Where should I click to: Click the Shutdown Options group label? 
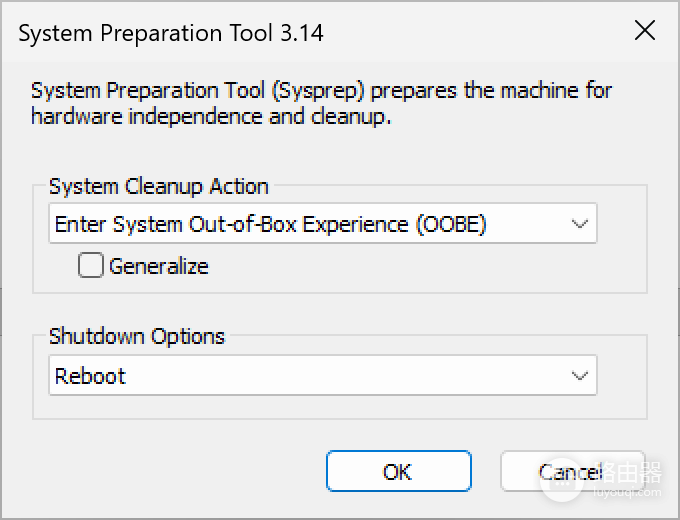point(137,337)
